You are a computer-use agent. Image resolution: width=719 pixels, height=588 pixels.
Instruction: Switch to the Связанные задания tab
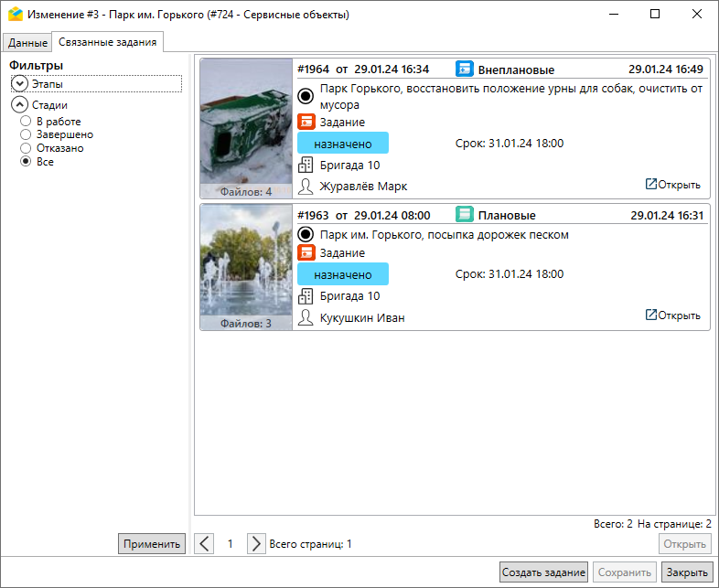[x=107, y=42]
